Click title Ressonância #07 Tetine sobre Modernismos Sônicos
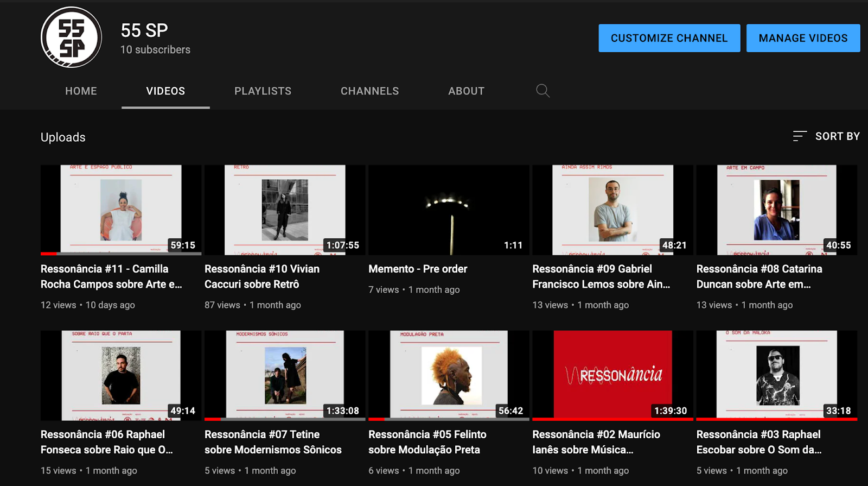The image size is (868, 486). click(273, 442)
